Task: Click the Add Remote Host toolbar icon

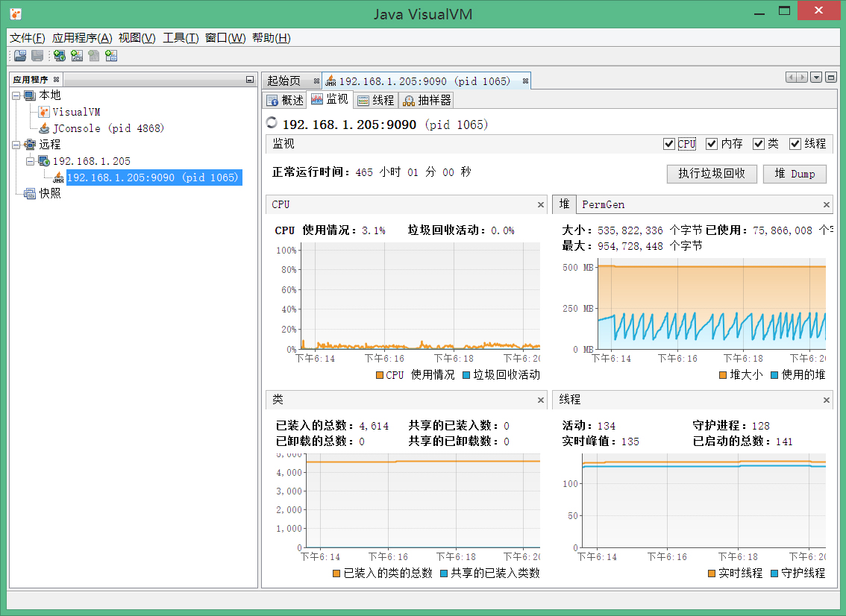Action: click(x=60, y=56)
